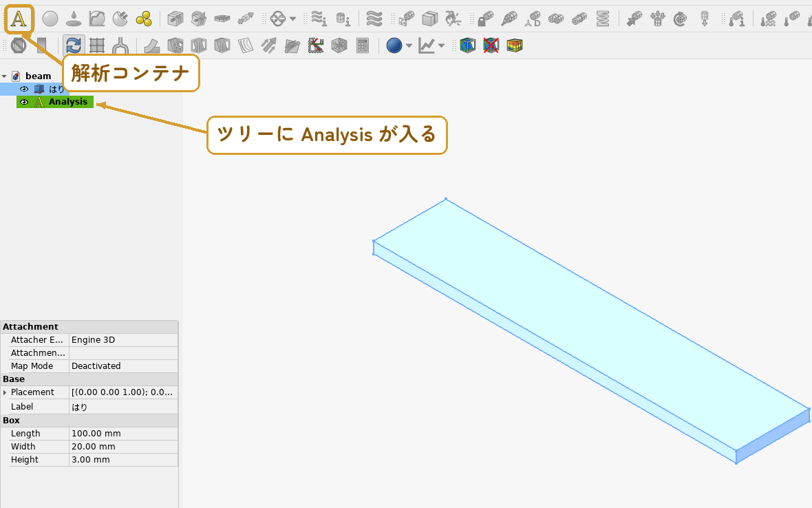Open the blue sphere dropdown arrow
This screenshot has width=812, height=508.
[x=409, y=45]
